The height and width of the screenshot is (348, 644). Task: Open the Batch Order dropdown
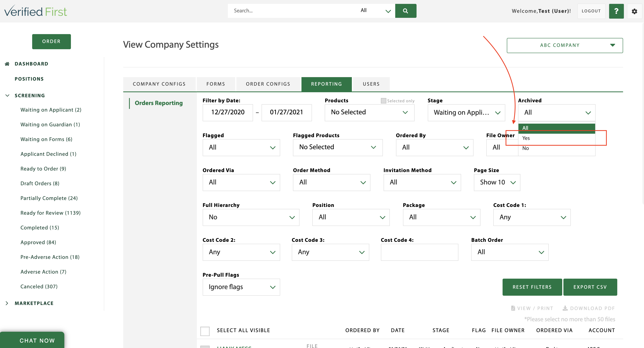coord(510,252)
